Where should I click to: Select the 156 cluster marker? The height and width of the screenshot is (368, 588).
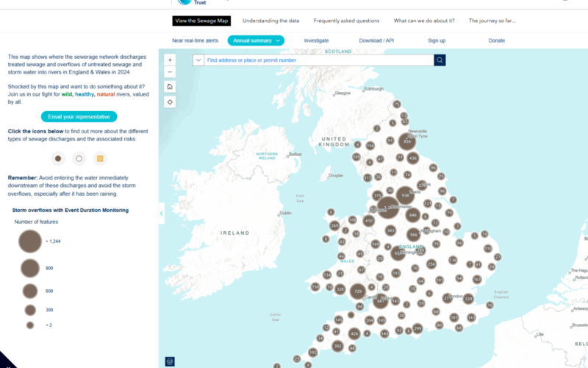tap(370, 145)
